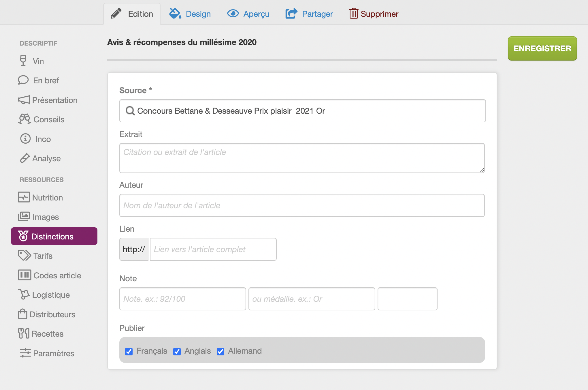
Task: Click the empty third Note field
Action: (x=408, y=299)
